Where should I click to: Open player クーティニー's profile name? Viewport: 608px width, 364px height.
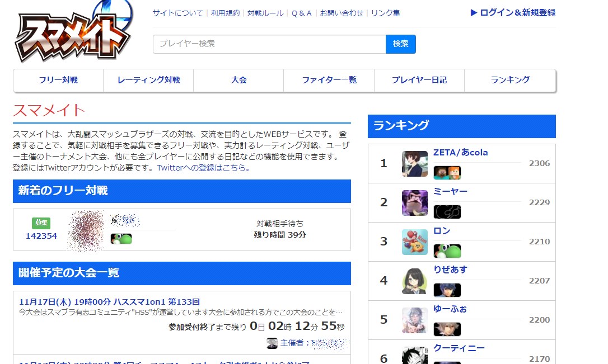459,348
